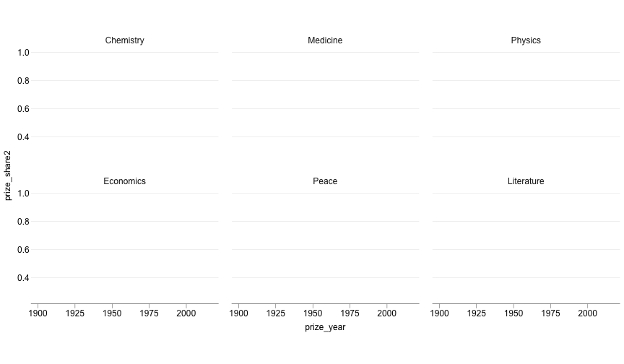Select the 2000 tick under Economics panel
Viewport: 624px width, 364px height.
186,313
